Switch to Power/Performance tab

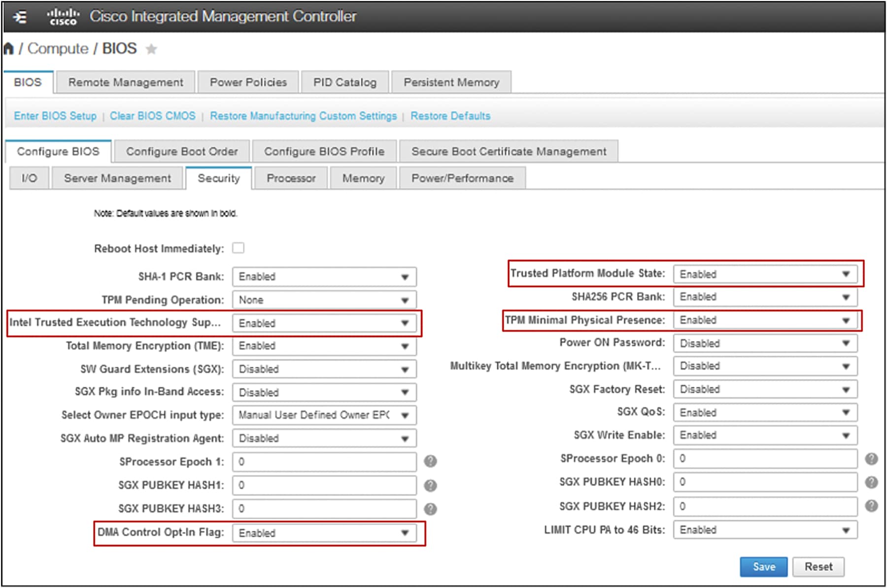pos(462,178)
